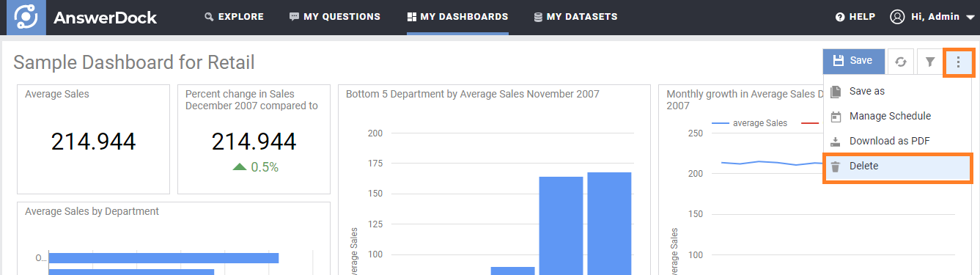The height and width of the screenshot is (275, 980).
Task: Open the Explore search page
Action: click(x=234, y=16)
